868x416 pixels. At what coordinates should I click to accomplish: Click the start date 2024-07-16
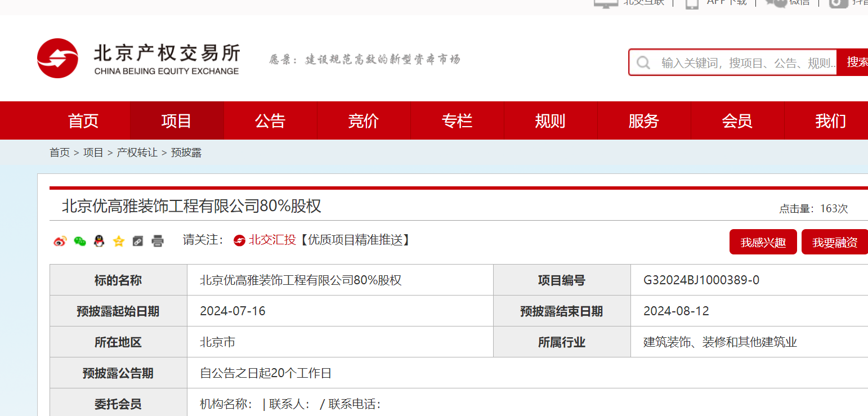pos(232,311)
